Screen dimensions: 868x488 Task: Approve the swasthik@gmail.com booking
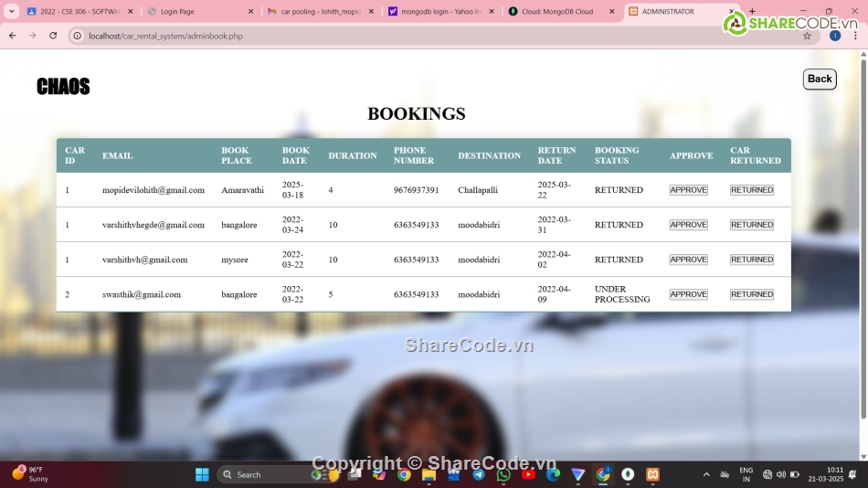click(688, 294)
